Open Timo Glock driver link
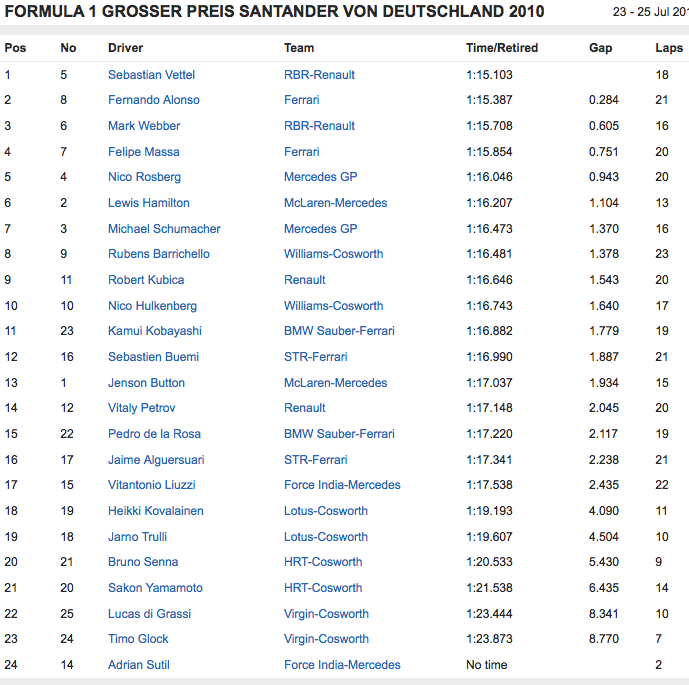Image resolution: width=689 pixels, height=685 pixels. click(x=138, y=639)
